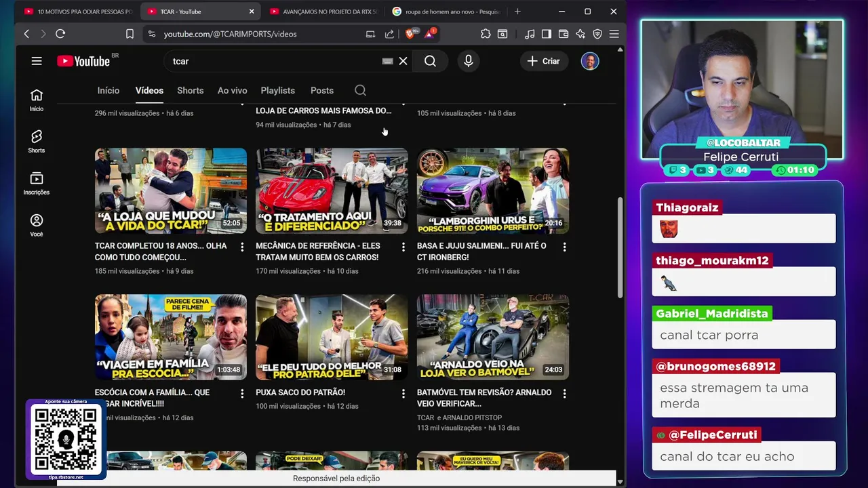Switch to the 10 MOTIVOS PRA ODIAR browser tab

78,12
